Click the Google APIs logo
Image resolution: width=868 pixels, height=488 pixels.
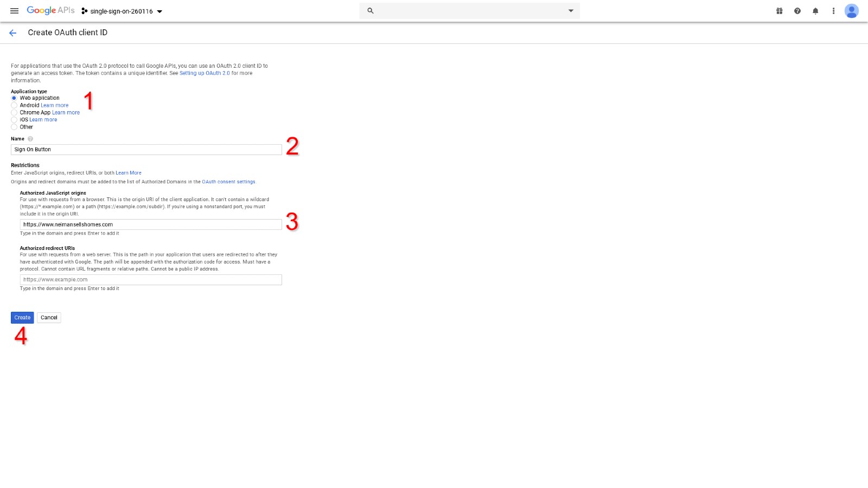[x=50, y=10]
